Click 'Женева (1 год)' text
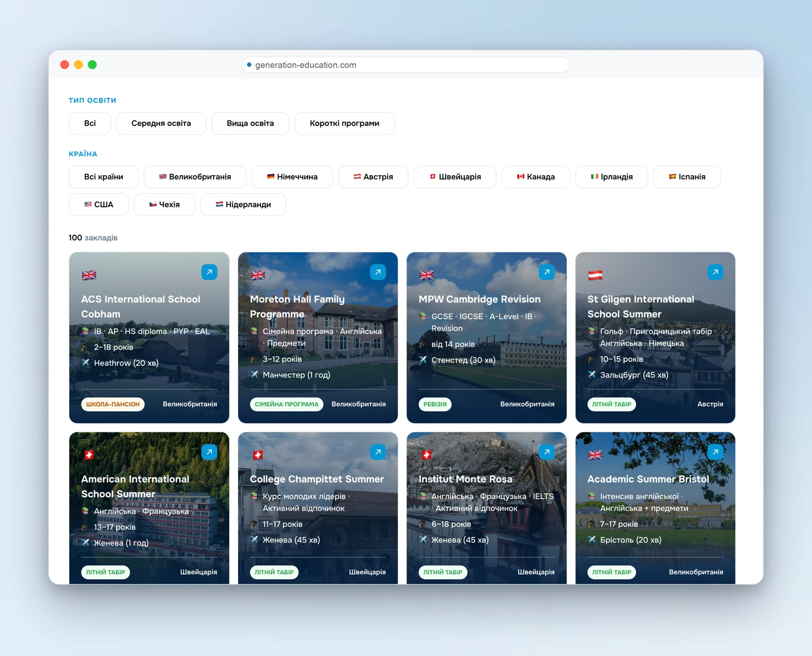Screen dimensions: 812x656 (x=121, y=543)
